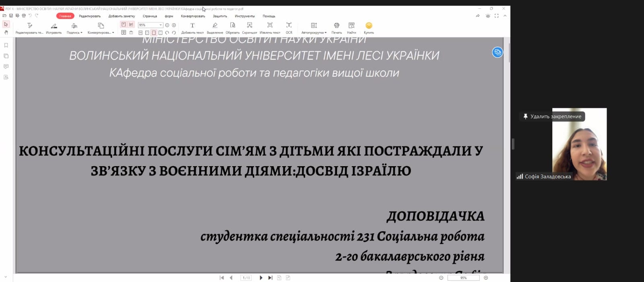Click the quick-access print icon

tap(24, 16)
